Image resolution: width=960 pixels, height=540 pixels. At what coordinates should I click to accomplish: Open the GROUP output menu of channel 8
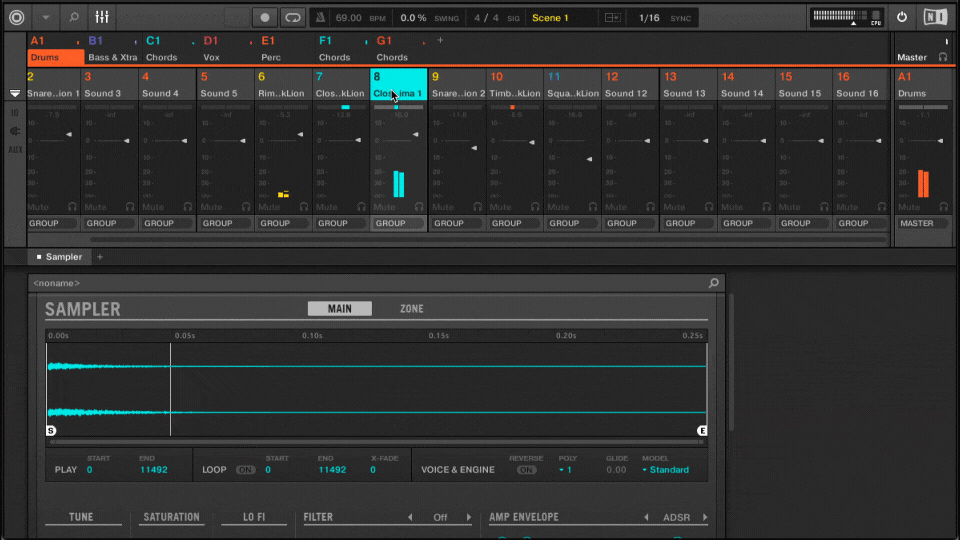coord(399,223)
